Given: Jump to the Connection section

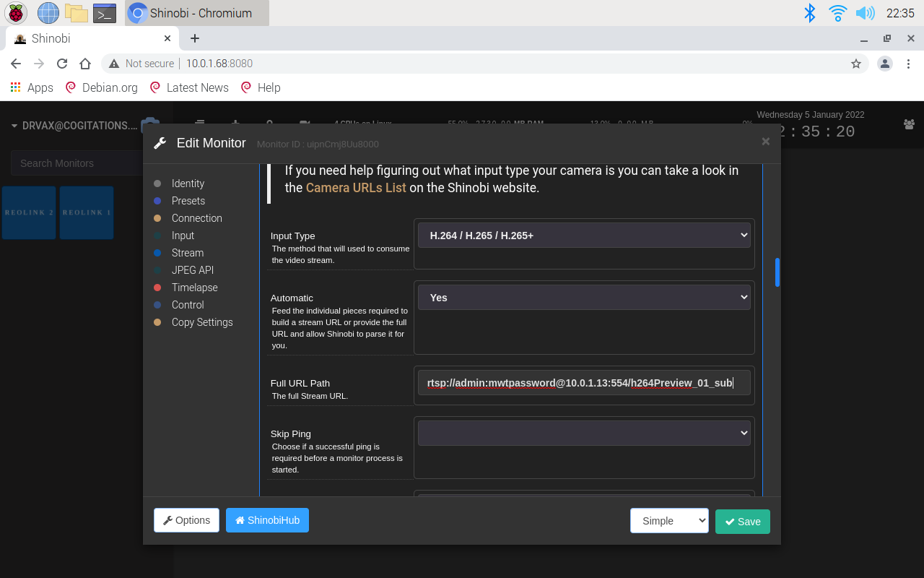Looking at the screenshot, I should 196,218.
